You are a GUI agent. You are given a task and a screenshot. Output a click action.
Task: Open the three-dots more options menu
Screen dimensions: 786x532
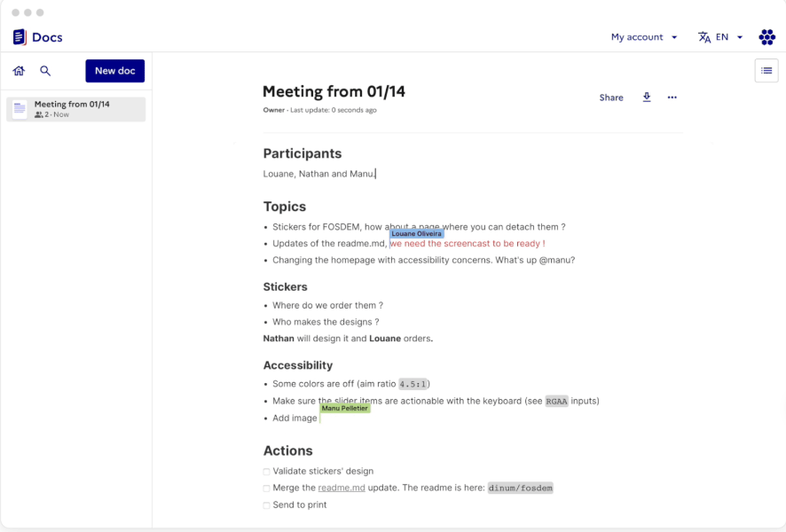click(x=672, y=98)
